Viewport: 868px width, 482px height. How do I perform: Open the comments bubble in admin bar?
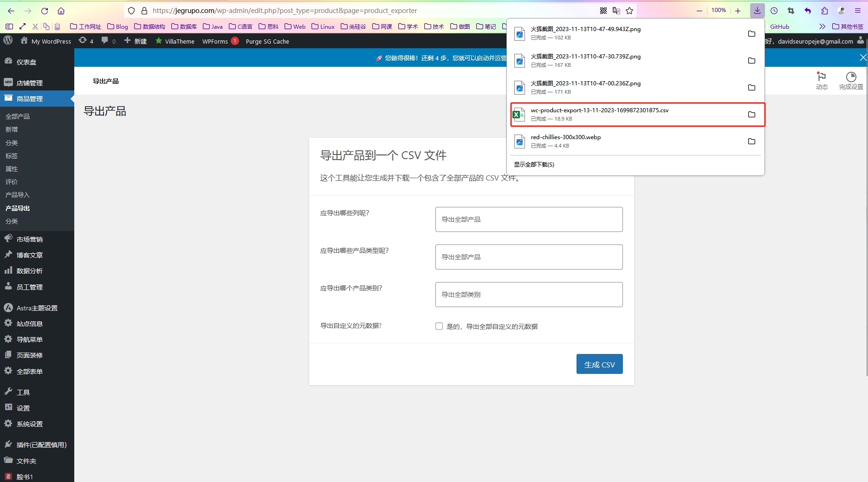pos(108,41)
